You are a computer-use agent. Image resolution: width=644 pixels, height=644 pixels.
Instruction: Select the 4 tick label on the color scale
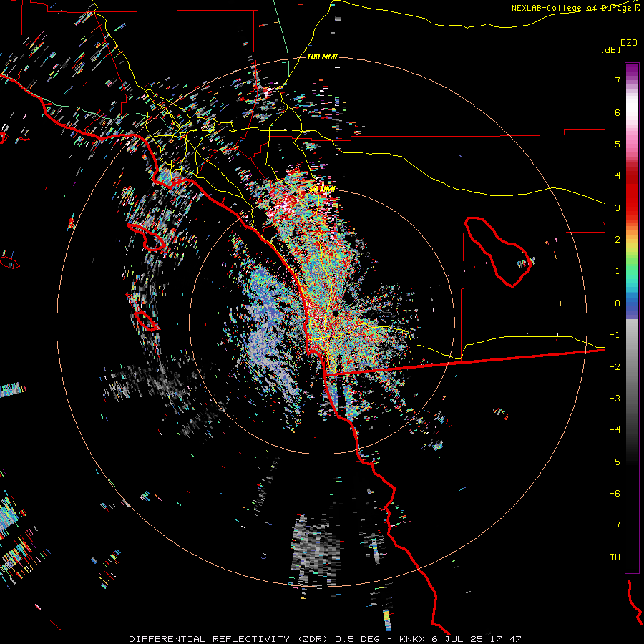point(618,176)
